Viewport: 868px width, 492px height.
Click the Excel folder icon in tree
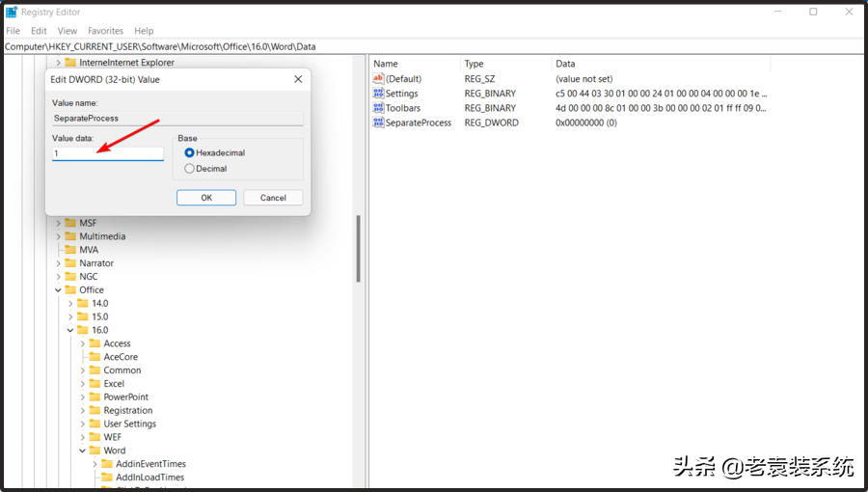coord(95,384)
